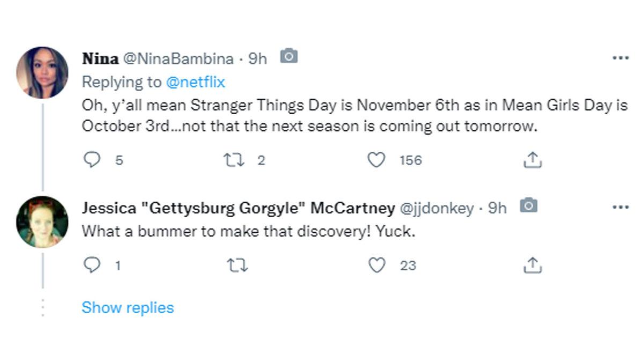Click the @NinaBambina handle
Viewport: 644px width, 362px height.
[x=179, y=58]
